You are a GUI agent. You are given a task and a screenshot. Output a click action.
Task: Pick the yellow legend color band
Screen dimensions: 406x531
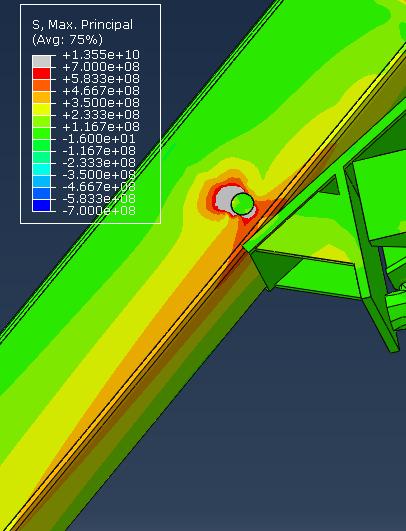point(41,109)
